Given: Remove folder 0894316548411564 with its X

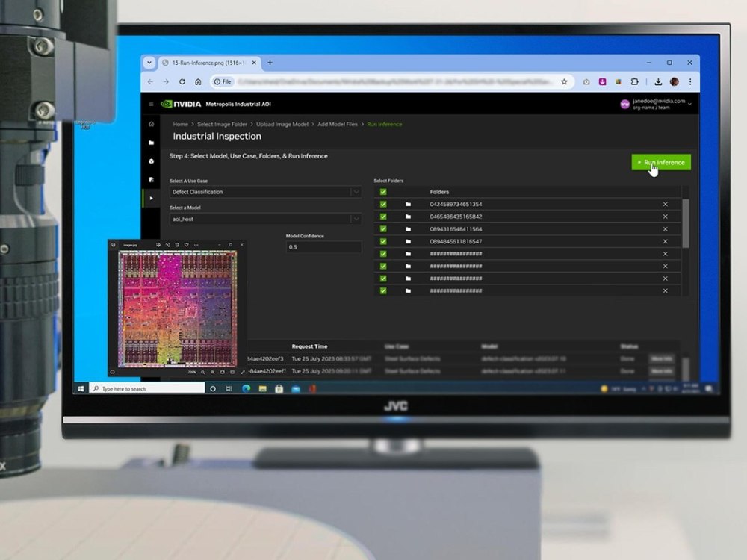Looking at the screenshot, I should (665, 229).
